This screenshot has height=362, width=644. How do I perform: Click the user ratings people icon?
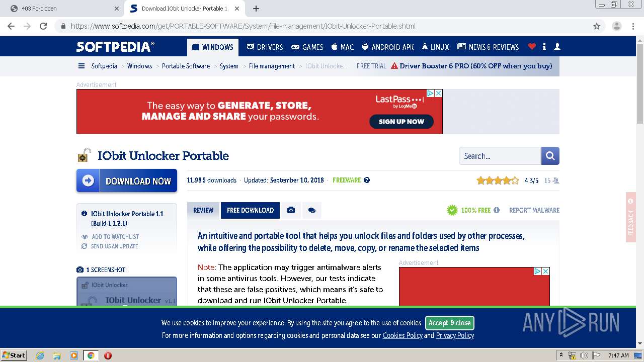click(x=556, y=180)
